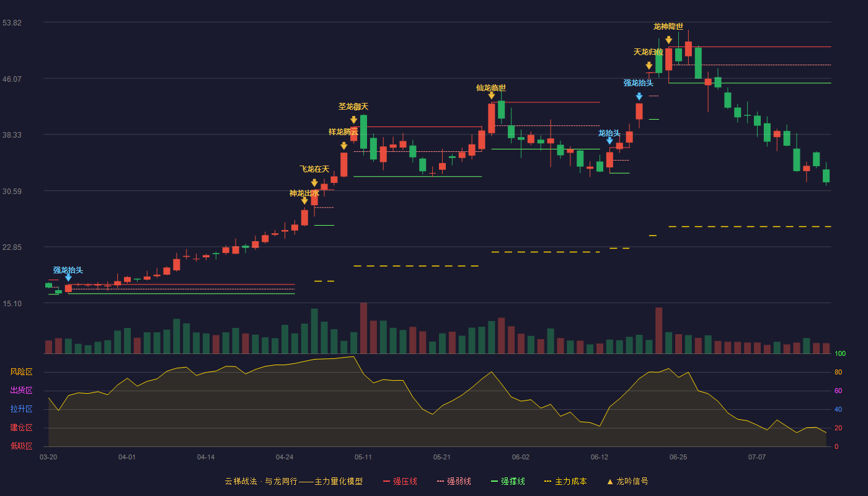Image resolution: width=868 pixels, height=496 pixels.
Task: Click the 天龙归位 signal arrow marker
Action: click(649, 66)
